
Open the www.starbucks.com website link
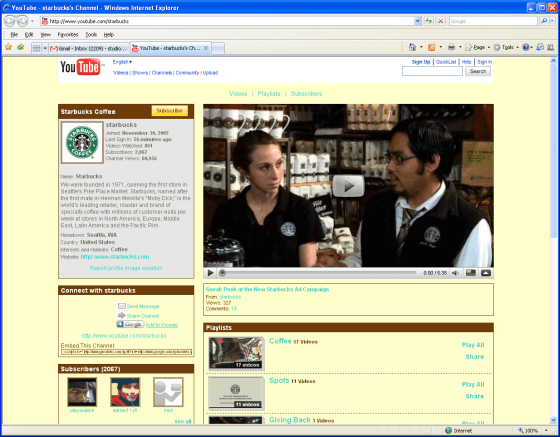[x=115, y=257]
